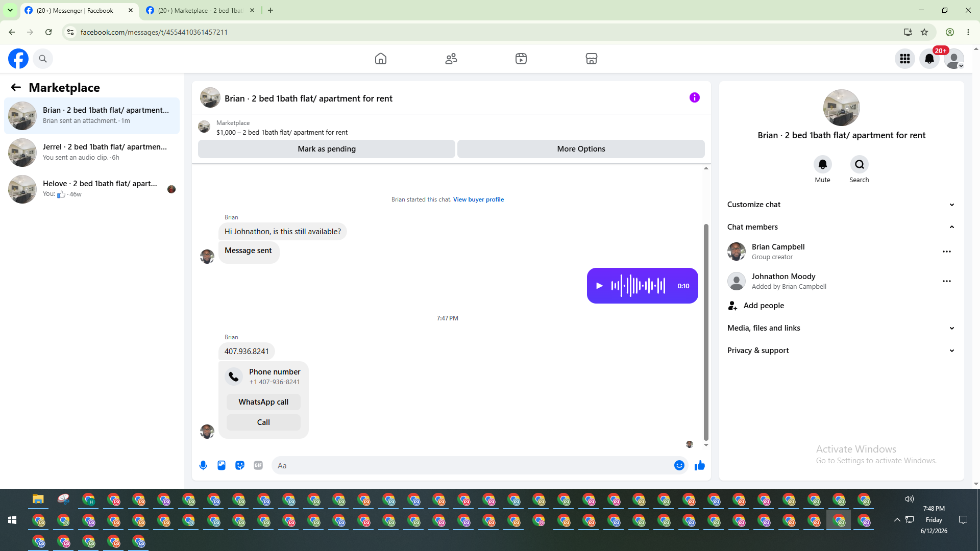Click Johnathon Moody in Chat members

pos(783,277)
